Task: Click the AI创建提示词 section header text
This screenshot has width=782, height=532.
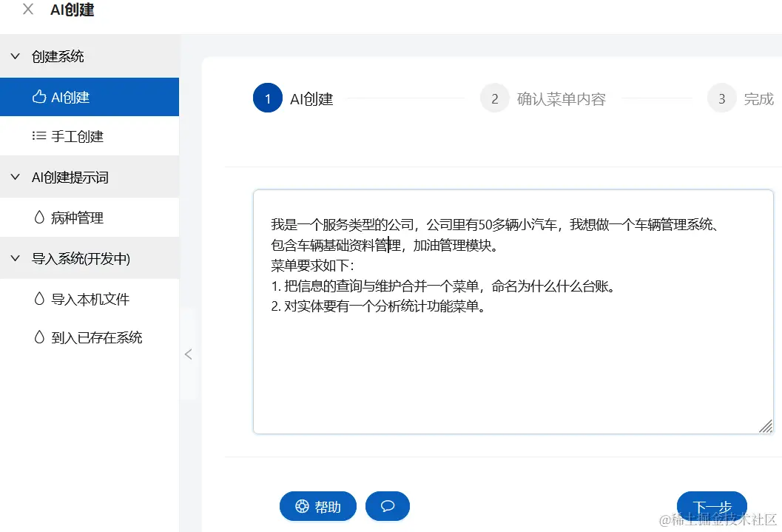Action: (70, 178)
